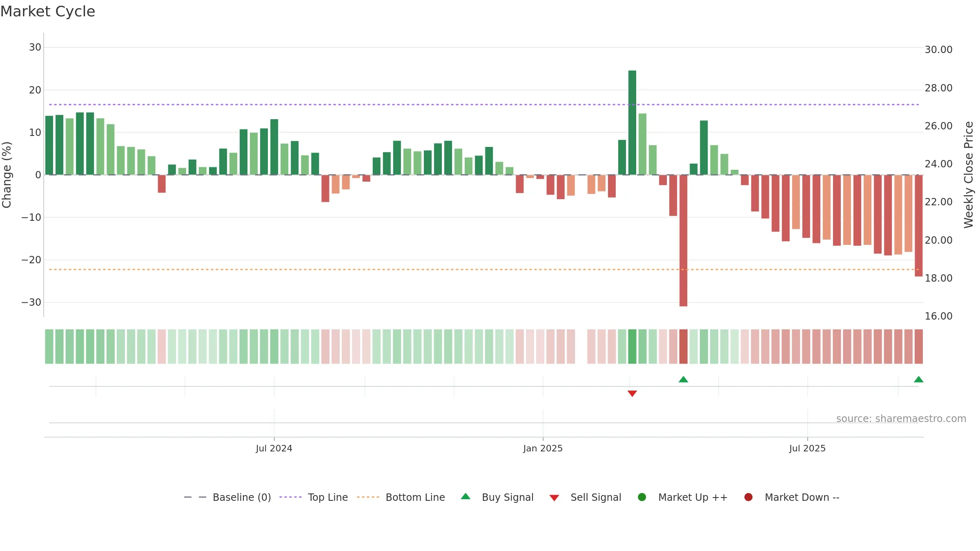
Task: Click the 18.00 price axis value
Action: click(x=938, y=278)
